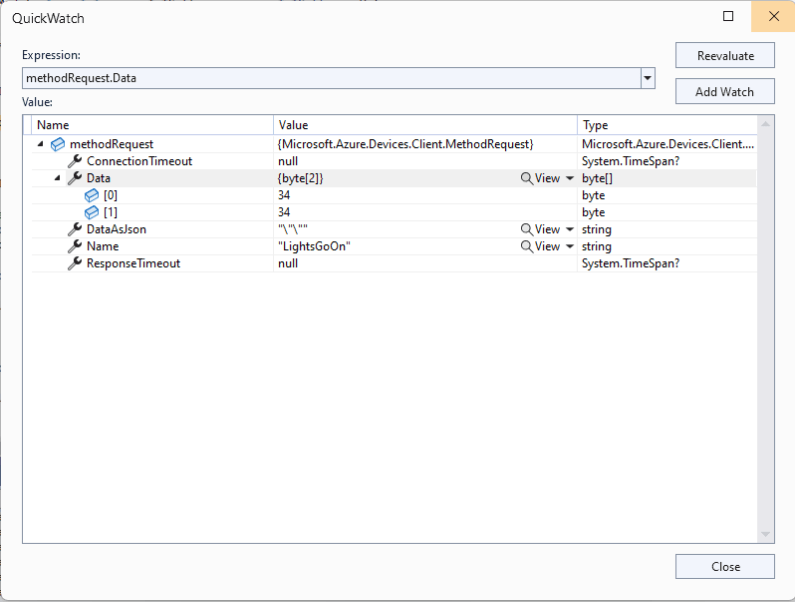Open the Expression history dropdown arrow
This screenshot has height=602, width=795.
coord(647,78)
